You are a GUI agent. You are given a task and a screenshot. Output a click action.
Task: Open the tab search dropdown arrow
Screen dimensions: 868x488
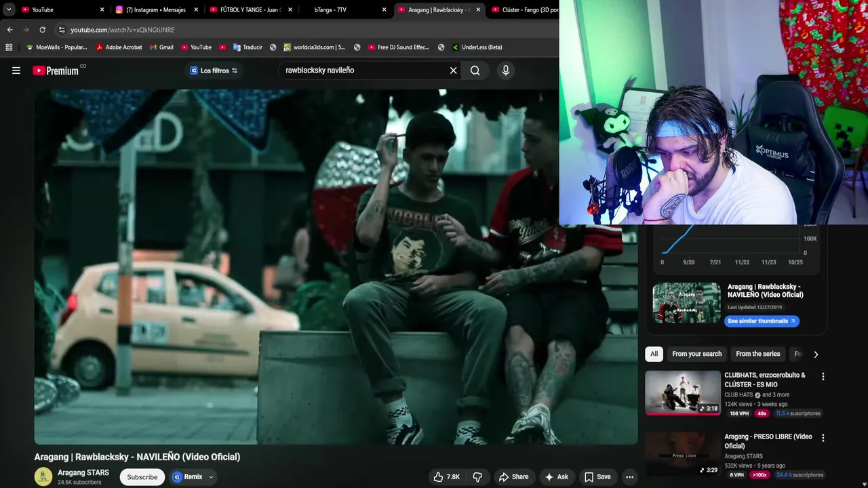tap(9, 9)
